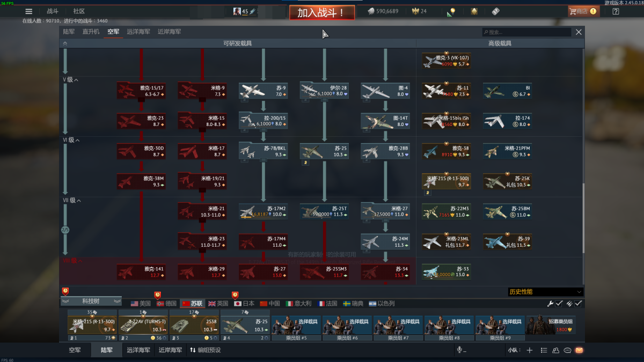Open the 社区 menu in top bar
644x362 pixels.
pos(79,11)
